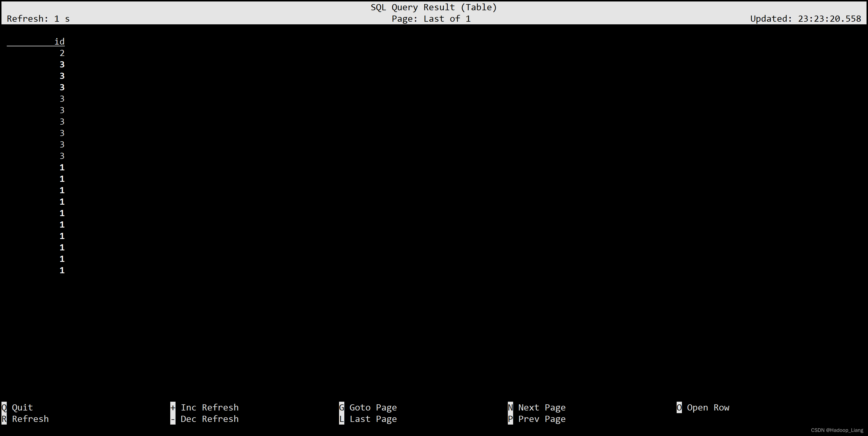Image resolution: width=868 pixels, height=436 pixels.
Task: Adjust refresh interval slider via Inc/Dec
Action: [x=174, y=407]
